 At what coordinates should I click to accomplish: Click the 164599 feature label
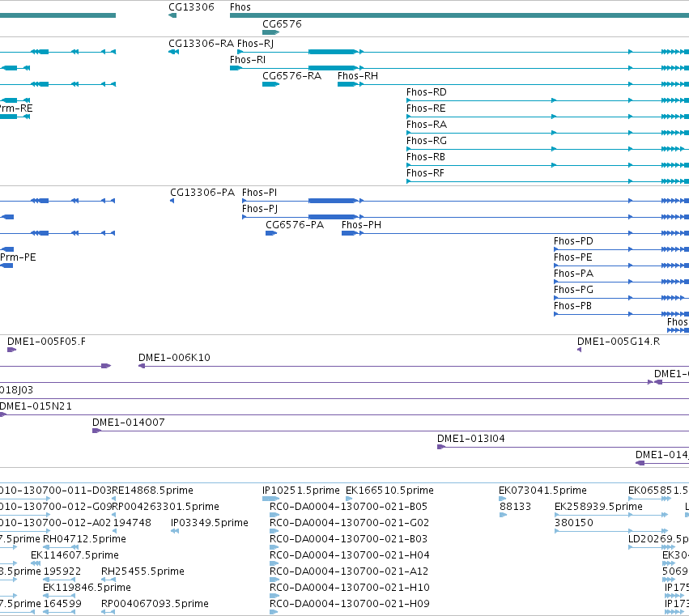coord(62,605)
